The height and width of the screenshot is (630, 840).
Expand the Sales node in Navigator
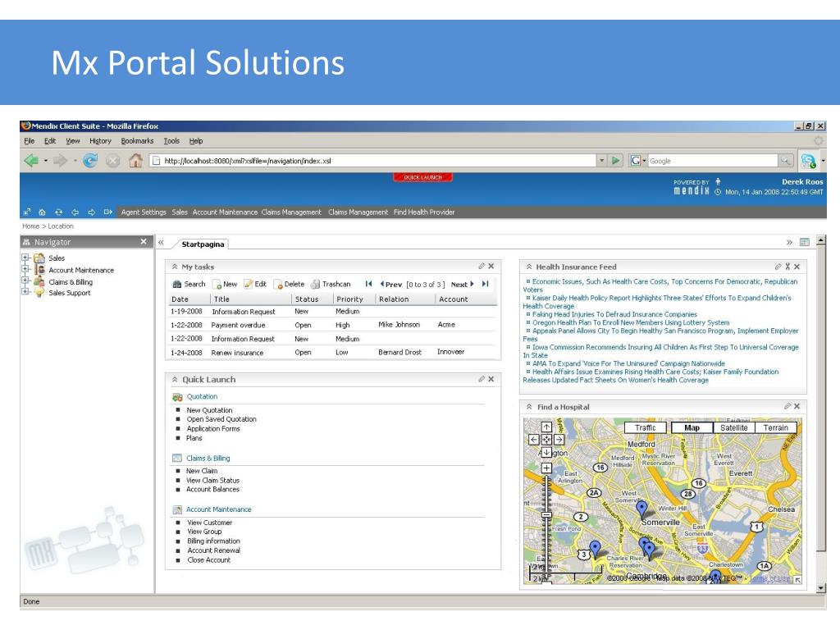pos(25,258)
